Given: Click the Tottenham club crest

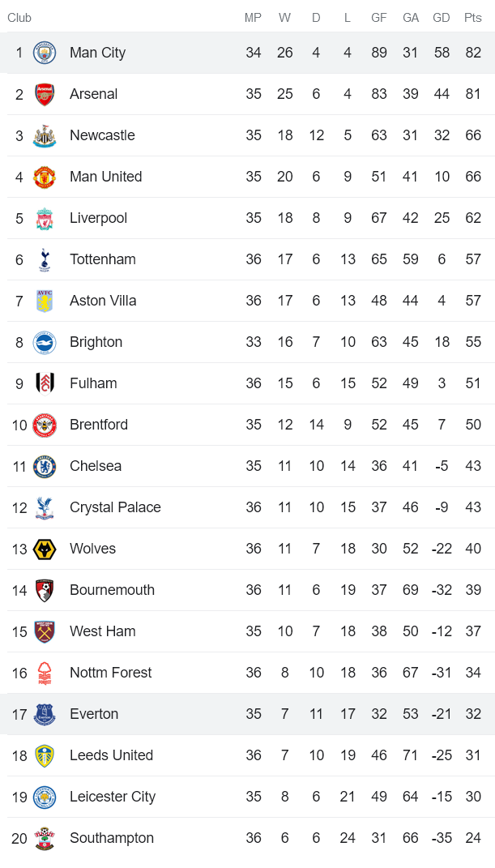Looking at the screenshot, I should 45,259.
